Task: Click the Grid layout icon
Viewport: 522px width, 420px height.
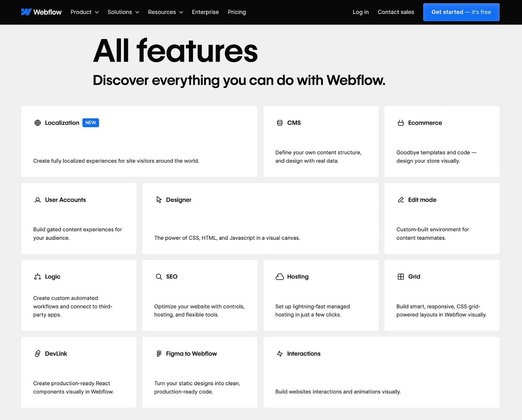Action: (401, 277)
